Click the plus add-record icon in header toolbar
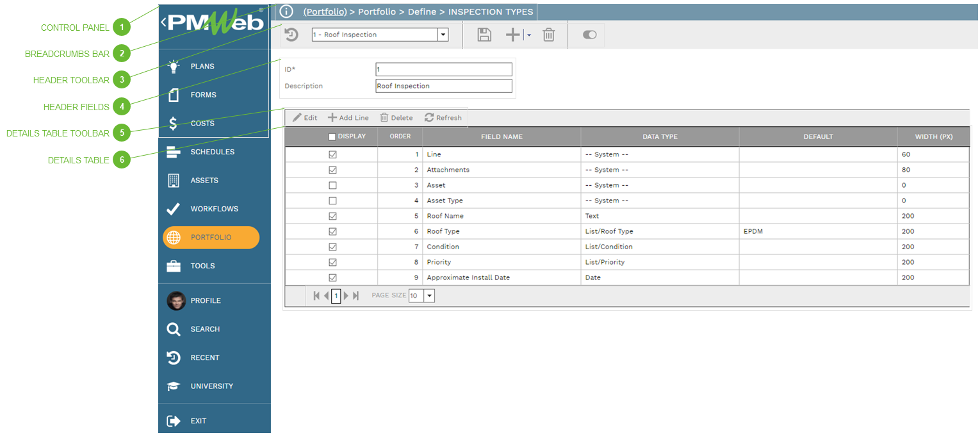Screen dimensions: 980x435 (512, 35)
